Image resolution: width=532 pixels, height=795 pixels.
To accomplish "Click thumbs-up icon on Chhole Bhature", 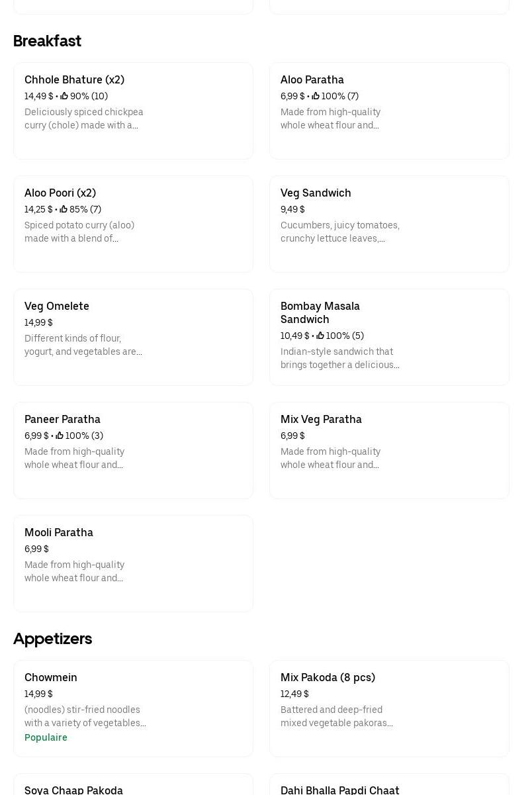I will [64, 97].
